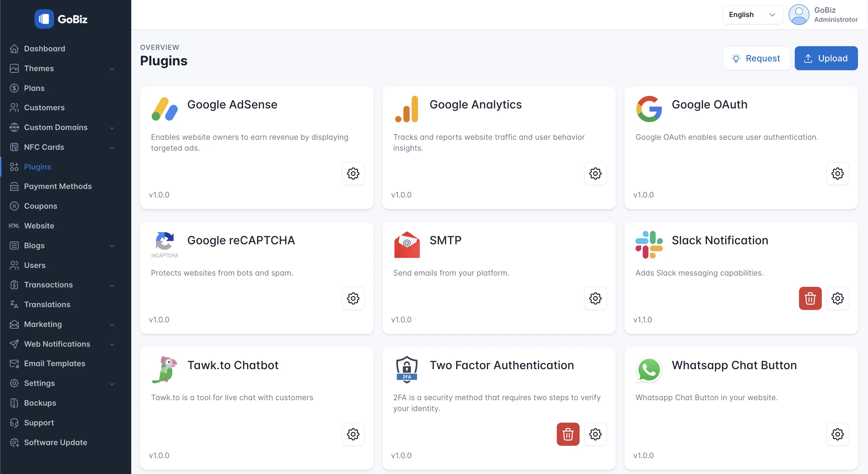Expand the Themes sidebar menu

point(62,68)
